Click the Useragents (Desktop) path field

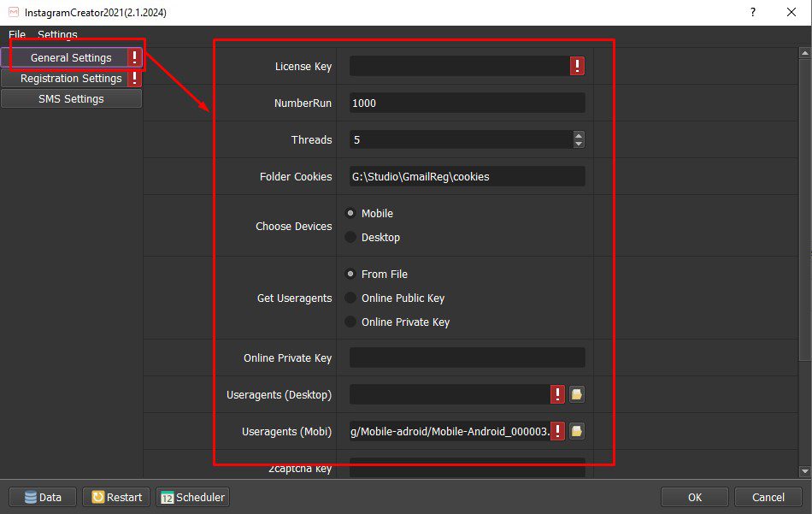coord(450,394)
